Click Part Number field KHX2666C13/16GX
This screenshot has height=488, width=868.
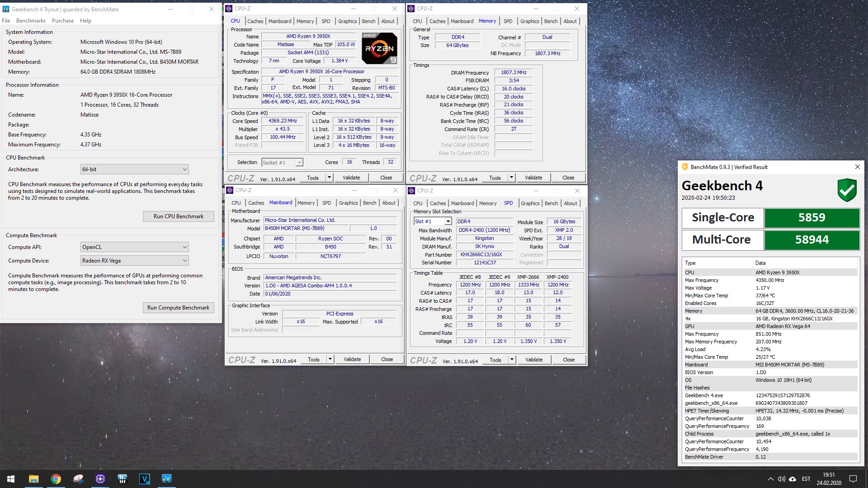[485, 254]
